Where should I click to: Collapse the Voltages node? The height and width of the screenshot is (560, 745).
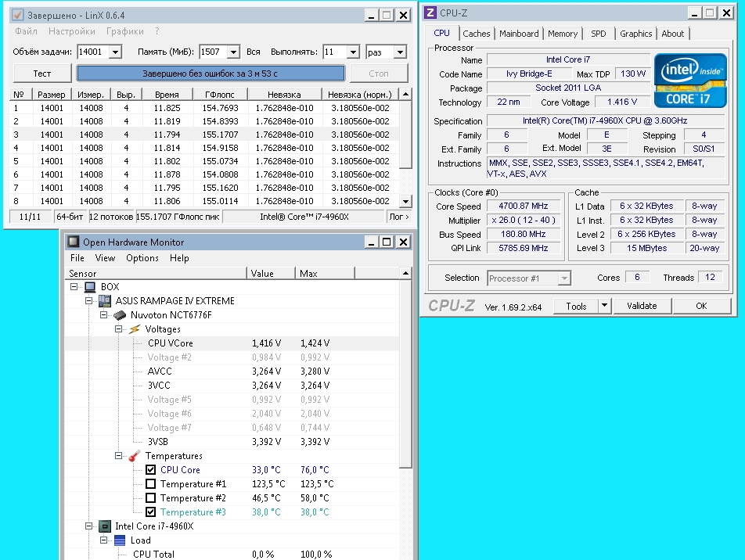[118, 328]
